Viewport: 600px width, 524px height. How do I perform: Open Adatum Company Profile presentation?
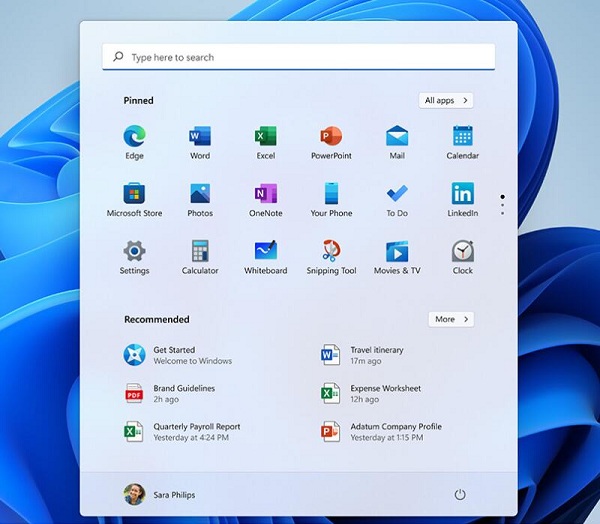click(381, 431)
